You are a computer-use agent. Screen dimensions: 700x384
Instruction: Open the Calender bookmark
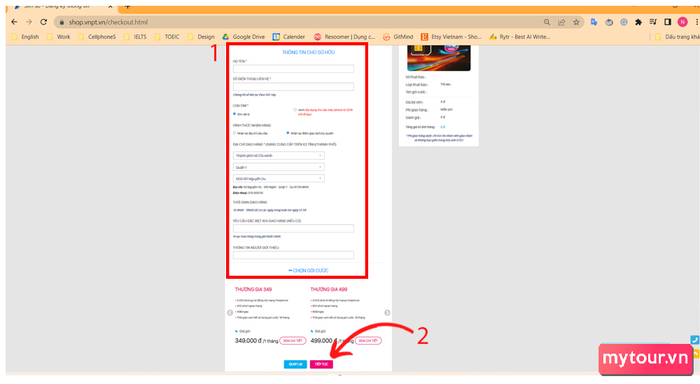289,37
